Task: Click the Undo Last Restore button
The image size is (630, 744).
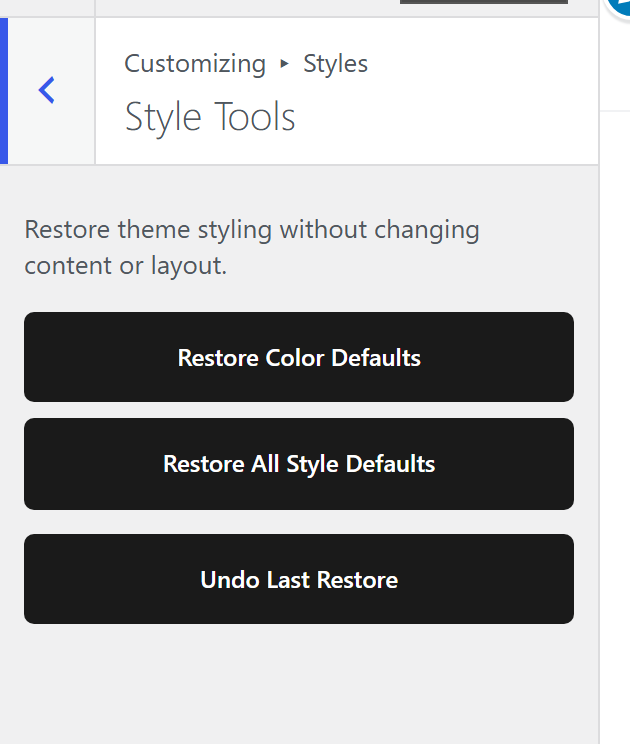Action: 299,579
